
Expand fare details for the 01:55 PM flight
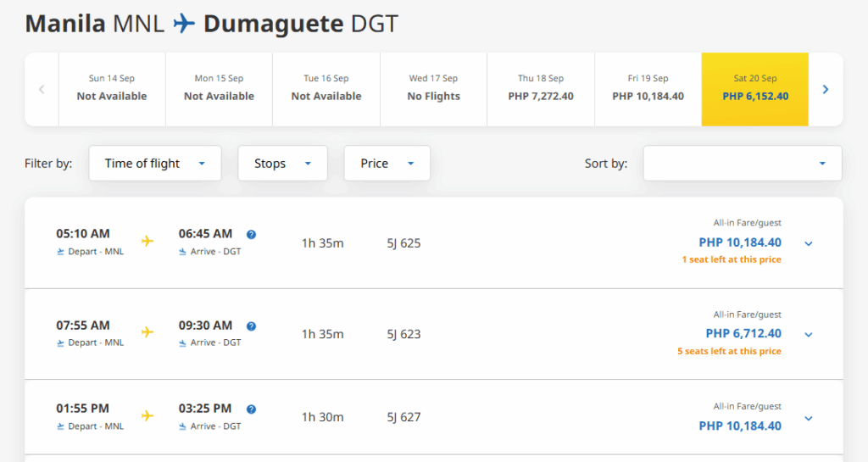coord(809,419)
